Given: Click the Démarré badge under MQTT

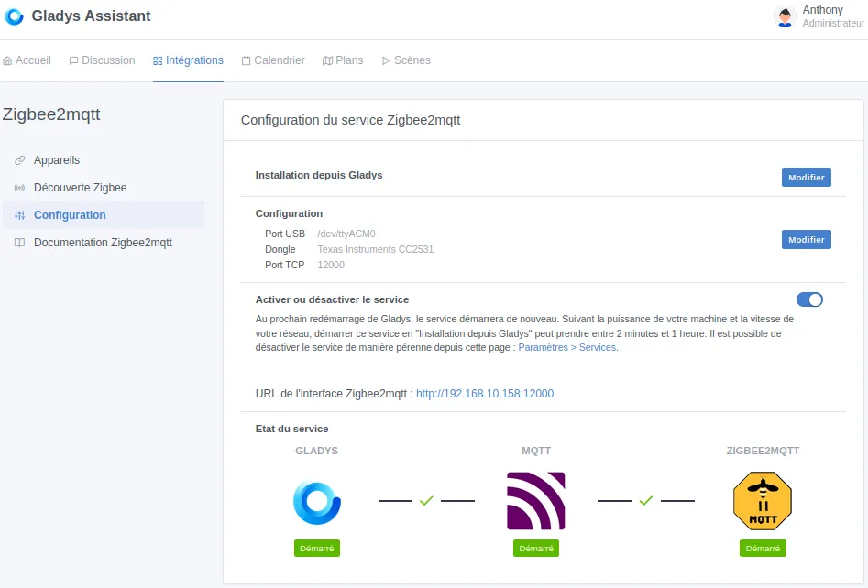Looking at the screenshot, I should click(x=535, y=548).
